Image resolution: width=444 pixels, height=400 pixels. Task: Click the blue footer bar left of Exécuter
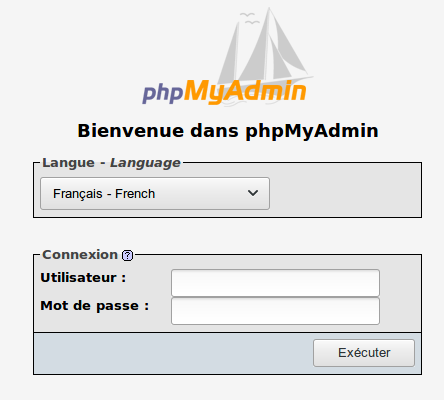tap(173, 353)
